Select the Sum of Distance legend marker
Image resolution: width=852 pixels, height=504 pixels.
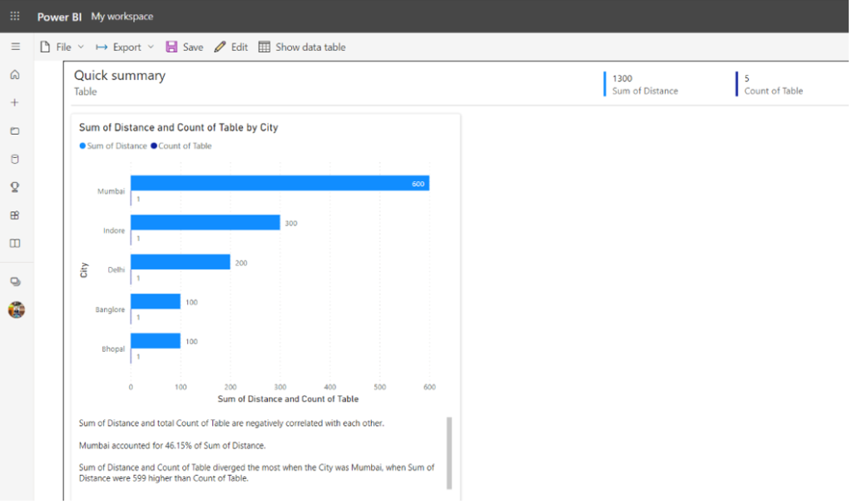82,146
